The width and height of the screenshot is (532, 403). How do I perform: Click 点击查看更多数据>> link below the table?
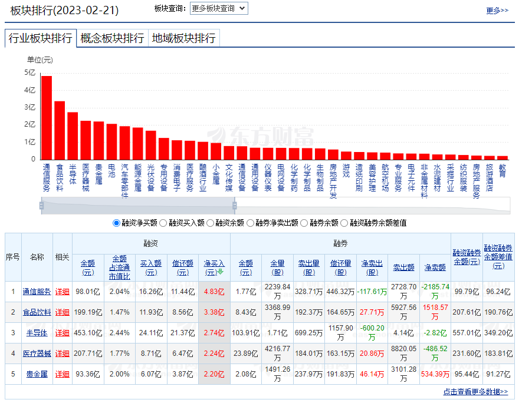pos(475,392)
